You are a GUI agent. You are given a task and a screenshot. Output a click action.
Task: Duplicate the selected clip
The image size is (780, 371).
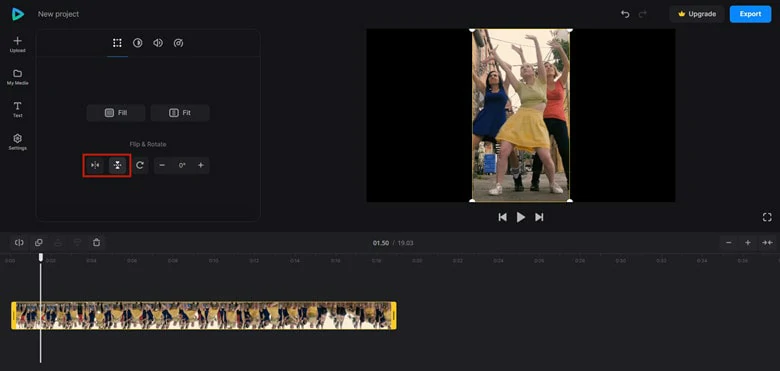39,243
